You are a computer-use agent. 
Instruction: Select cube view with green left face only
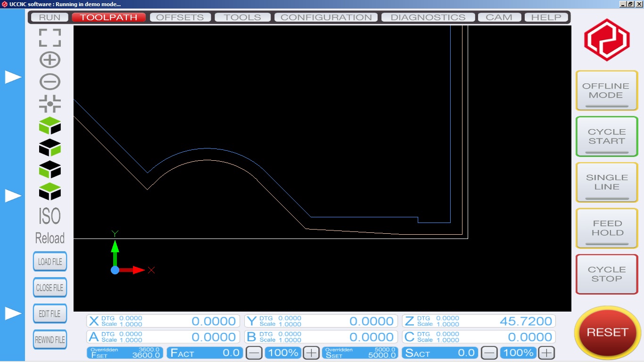[50, 170]
